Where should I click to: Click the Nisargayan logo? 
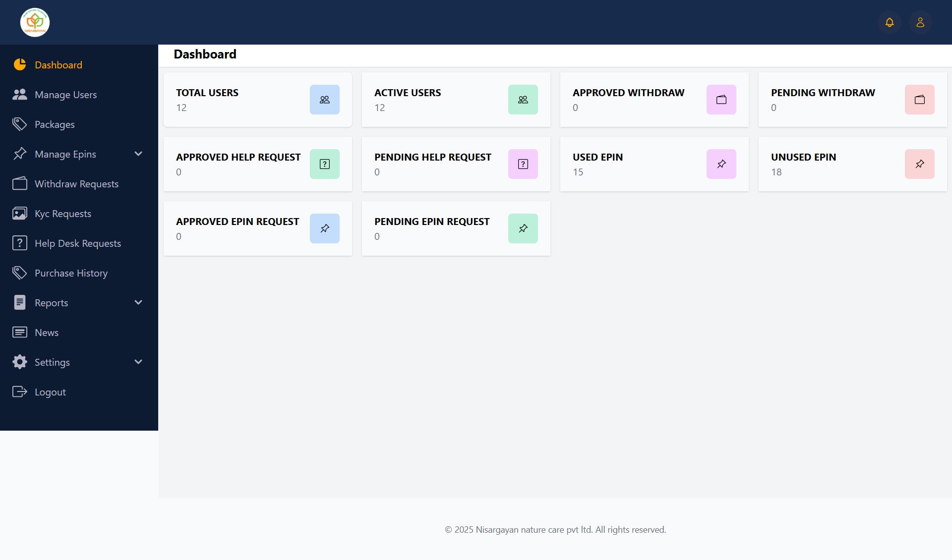point(35,22)
